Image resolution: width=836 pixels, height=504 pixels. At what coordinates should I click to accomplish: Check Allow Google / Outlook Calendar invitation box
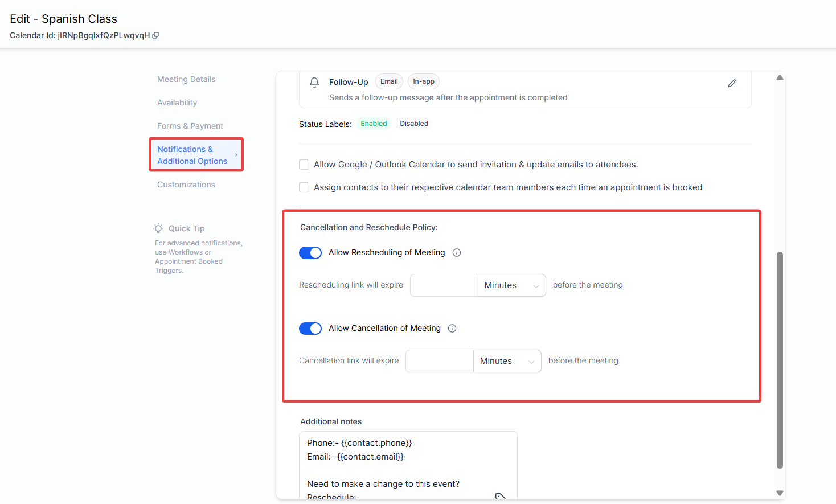tap(304, 165)
